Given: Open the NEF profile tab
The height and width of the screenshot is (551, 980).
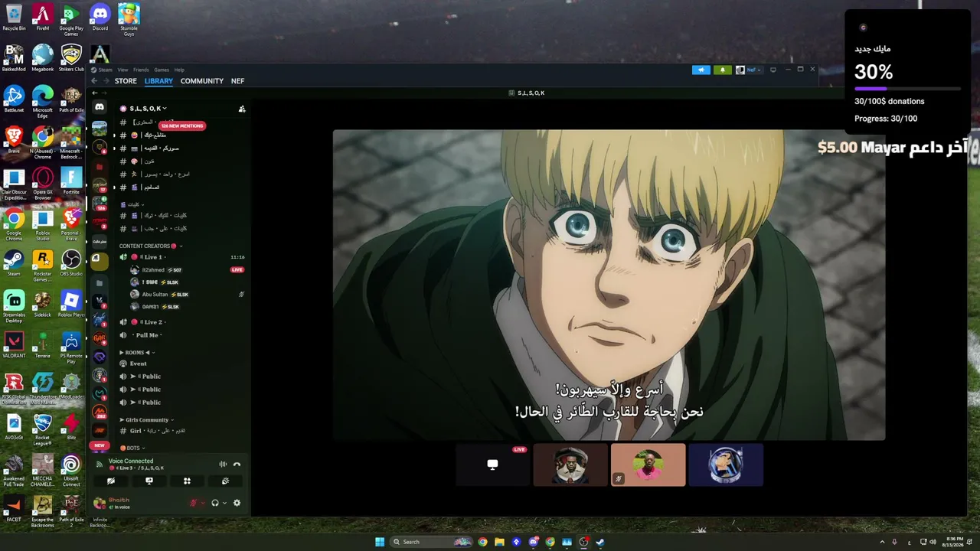Looking at the screenshot, I should point(238,81).
